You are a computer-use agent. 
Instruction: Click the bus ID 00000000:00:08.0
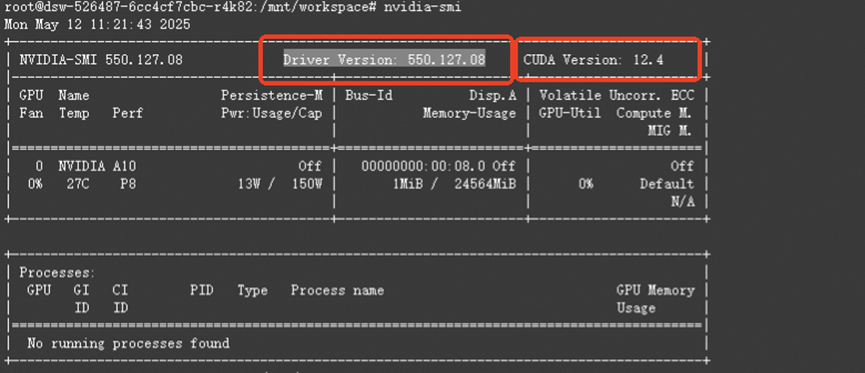coord(424,166)
